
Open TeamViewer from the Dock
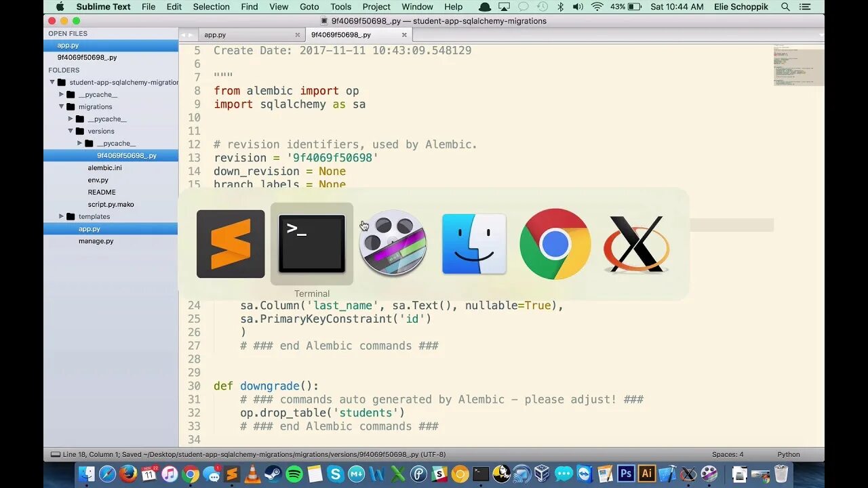pyautogui.click(x=585, y=474)
